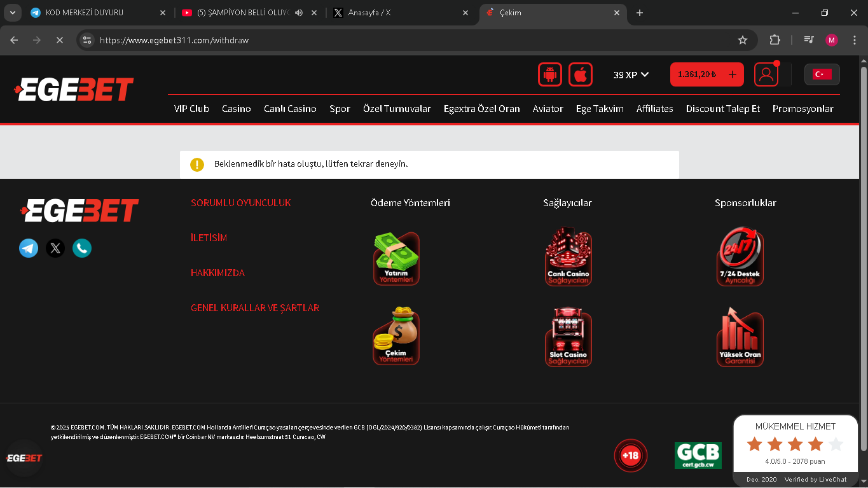Open Canlı Casino Sağlayıcıları icon
Viewport: 868px width, 488px height.
click(568, 257)
